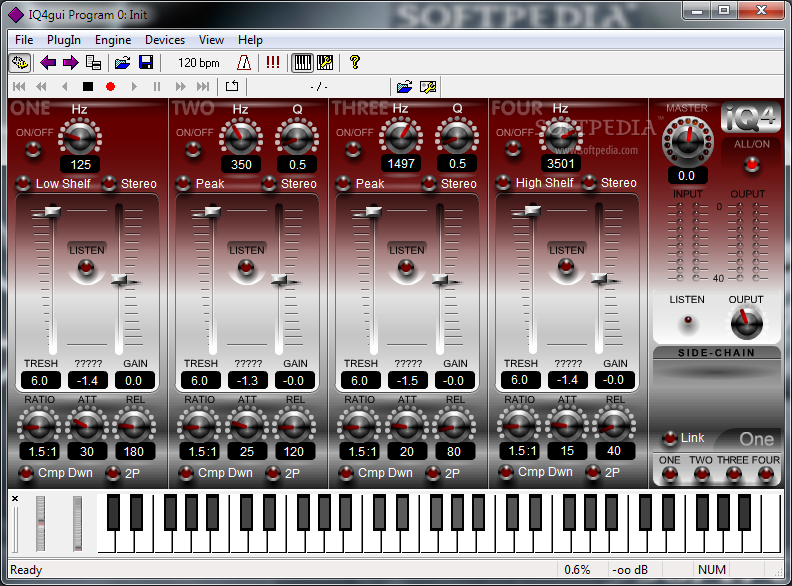Go to previous program purple arrow
792x586 pixels.
click(48, 63)
